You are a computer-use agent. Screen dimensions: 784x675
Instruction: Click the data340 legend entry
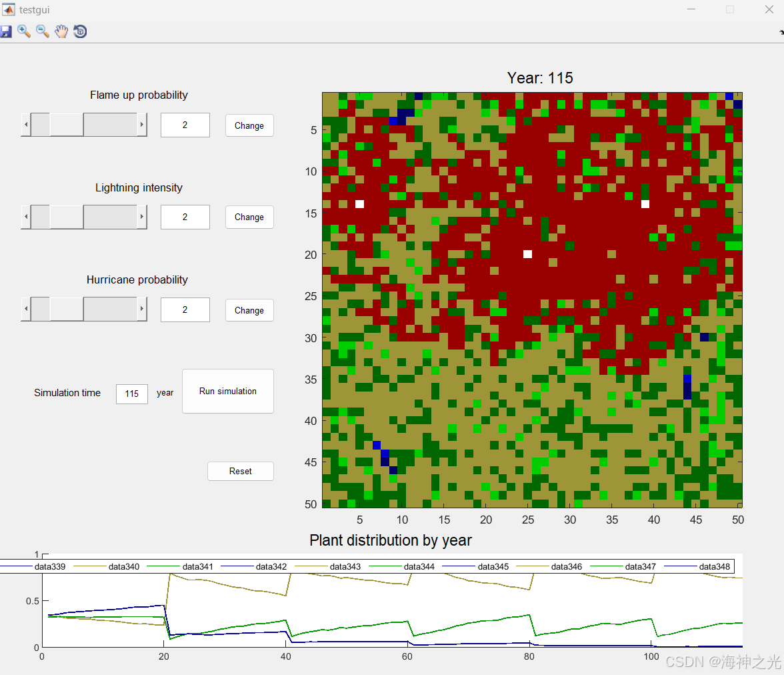click(107, 566)
